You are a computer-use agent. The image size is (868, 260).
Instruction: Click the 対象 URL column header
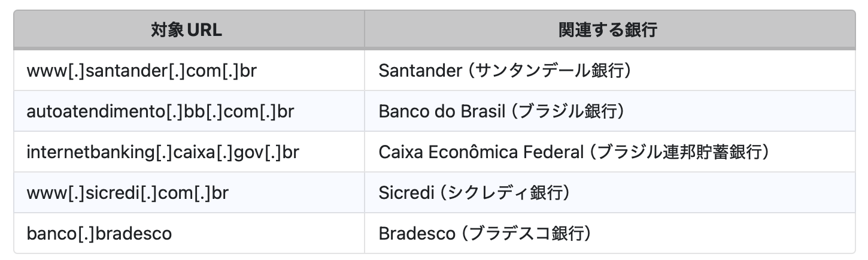pos(187,30)
